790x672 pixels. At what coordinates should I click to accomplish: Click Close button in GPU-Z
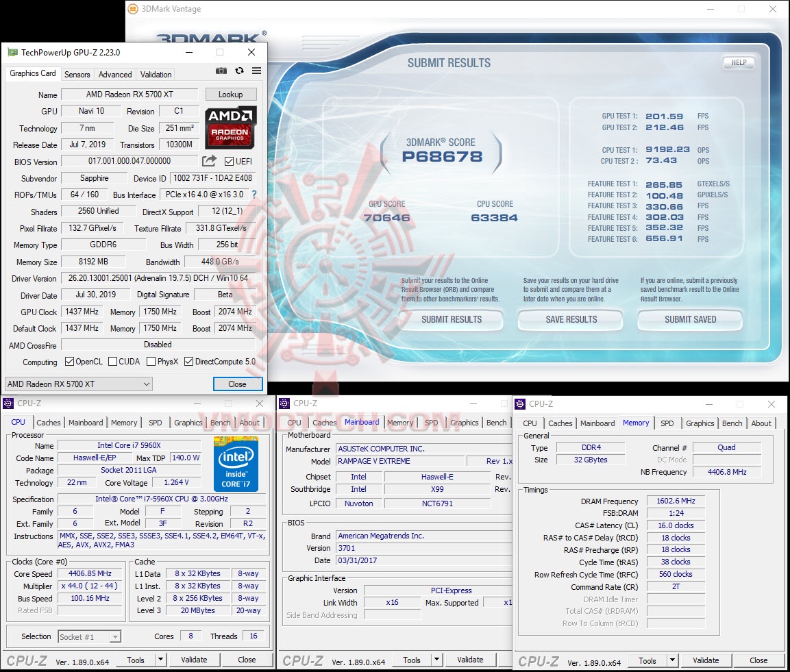237,384
